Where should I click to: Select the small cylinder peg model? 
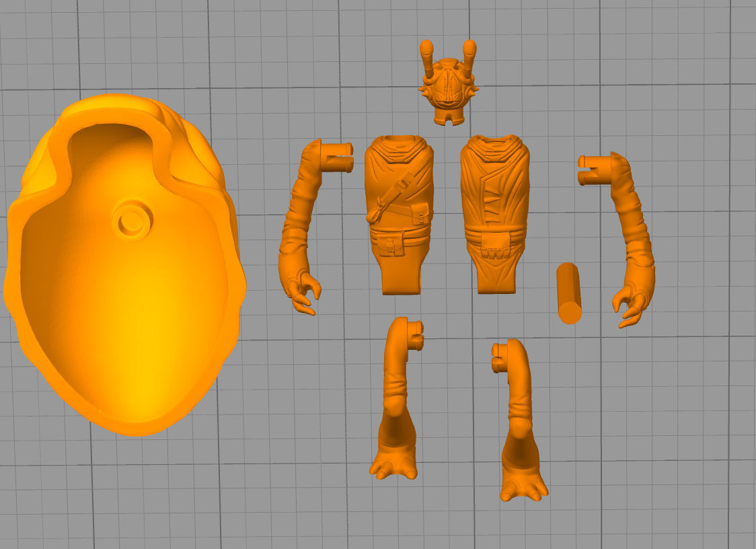[569, 293]
